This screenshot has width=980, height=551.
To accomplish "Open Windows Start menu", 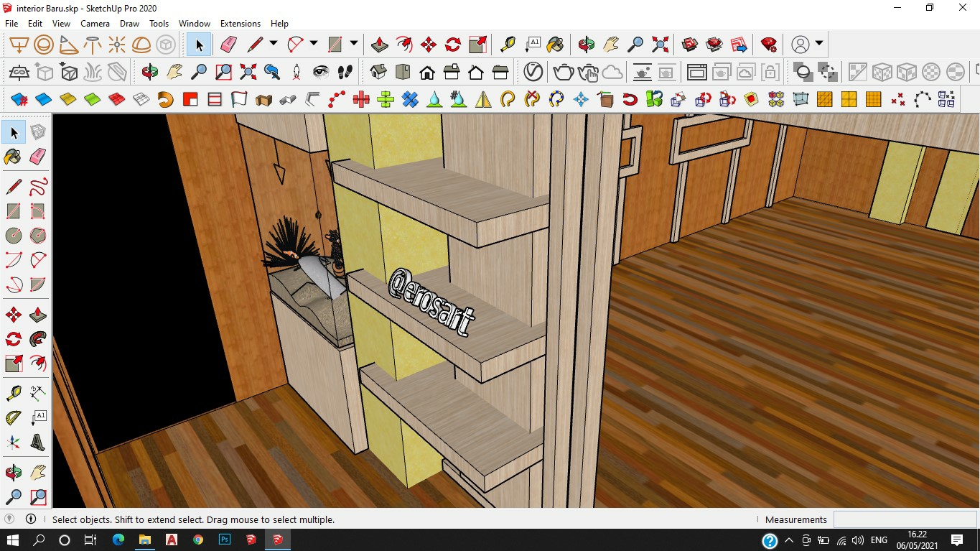I will (13, 540).
